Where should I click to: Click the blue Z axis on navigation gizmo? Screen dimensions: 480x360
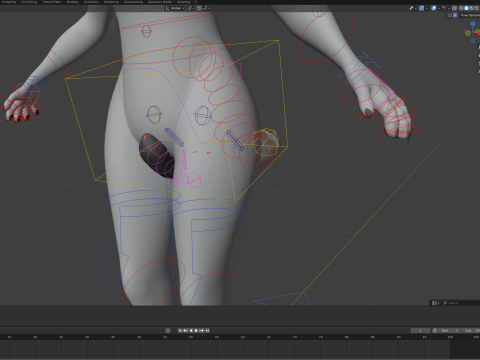[x=473, y=24]
